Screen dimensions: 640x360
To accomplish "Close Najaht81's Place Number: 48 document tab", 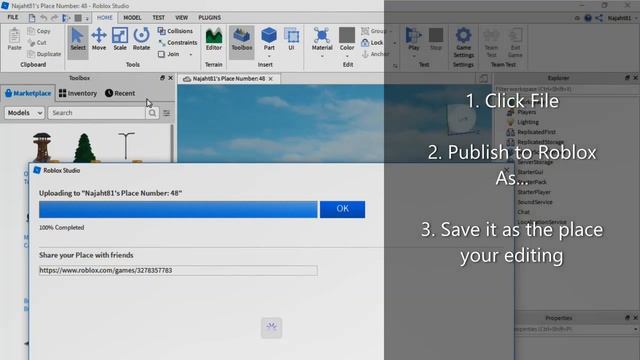I will click(x=271, y=79).
